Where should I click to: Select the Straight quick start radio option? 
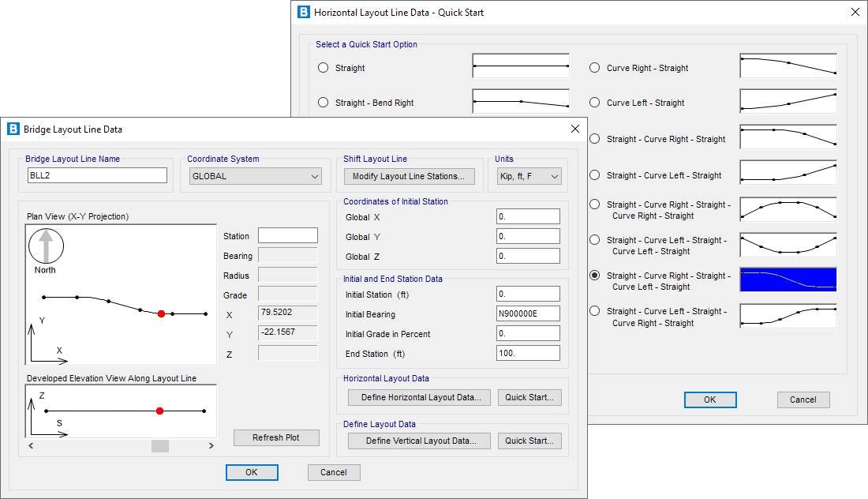click(323, 68)
